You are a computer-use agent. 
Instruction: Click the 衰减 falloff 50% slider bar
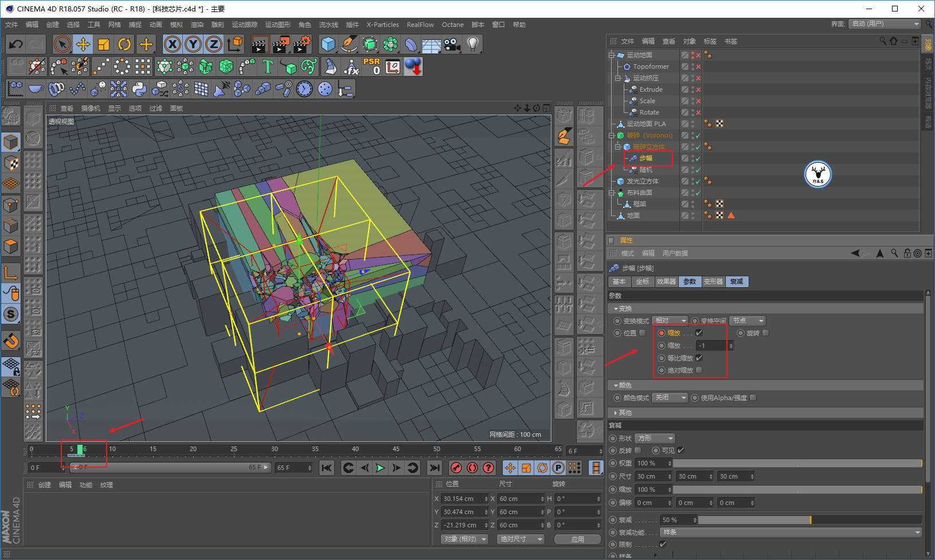(x=810, y=520)
